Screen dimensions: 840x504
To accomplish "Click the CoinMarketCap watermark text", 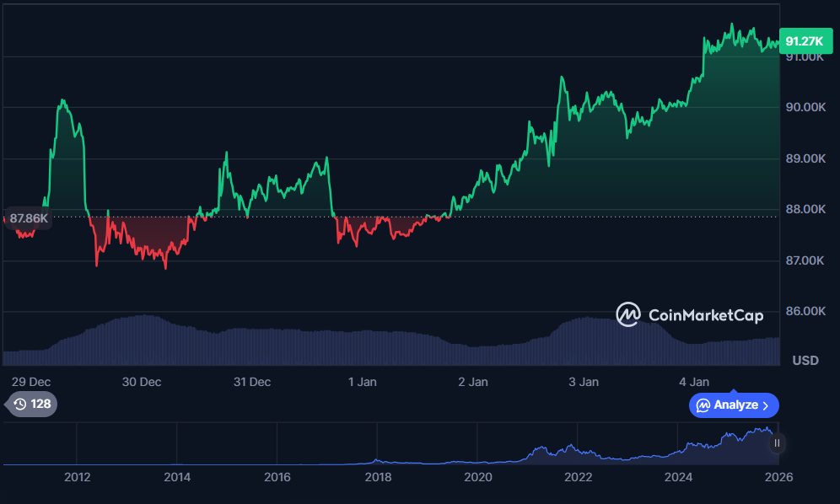I will tap(705, 316).
